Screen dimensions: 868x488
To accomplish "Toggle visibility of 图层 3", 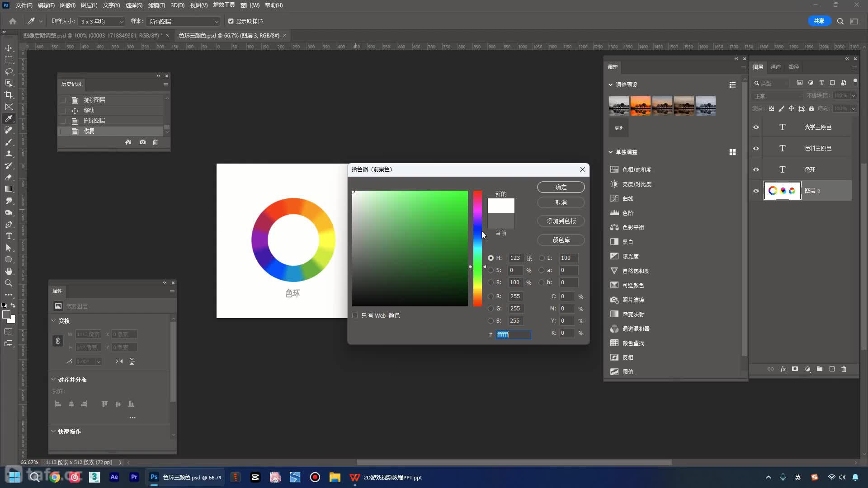I will [756, 191].
